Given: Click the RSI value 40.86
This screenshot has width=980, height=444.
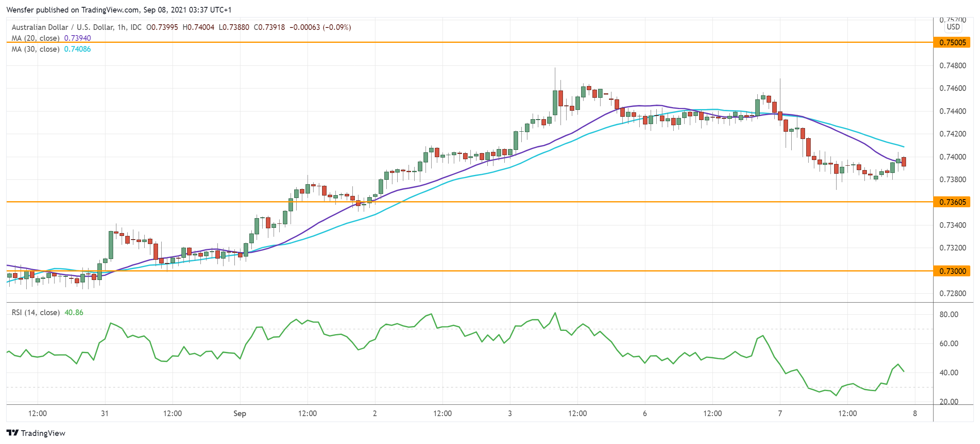Looking at the screenshot, I should click(74, 312).
